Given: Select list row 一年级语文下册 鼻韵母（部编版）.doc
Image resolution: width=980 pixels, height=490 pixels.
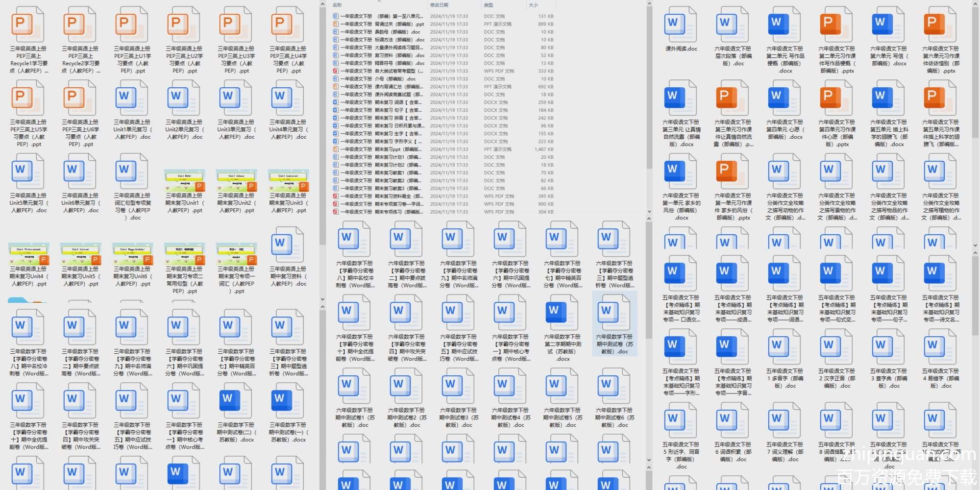Looking at the screenshot, I should [x=443, y=32].
